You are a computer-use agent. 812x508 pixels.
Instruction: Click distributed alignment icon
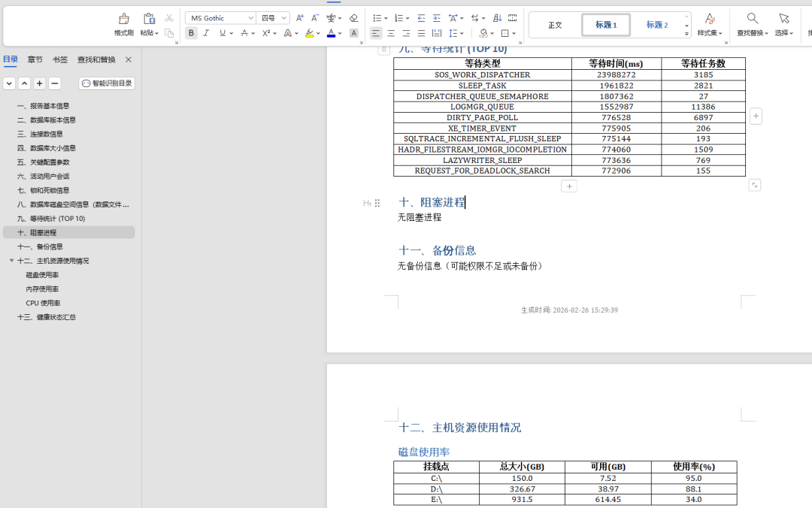coord(437,33)
